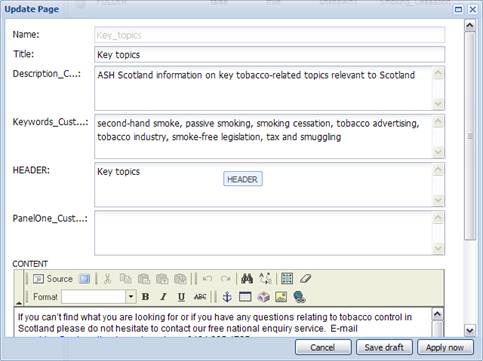The width and height of the screenshot is (483, 361).
Task: Collapse the editor toolbar with small triangle
Action: (x=19, y=303)
